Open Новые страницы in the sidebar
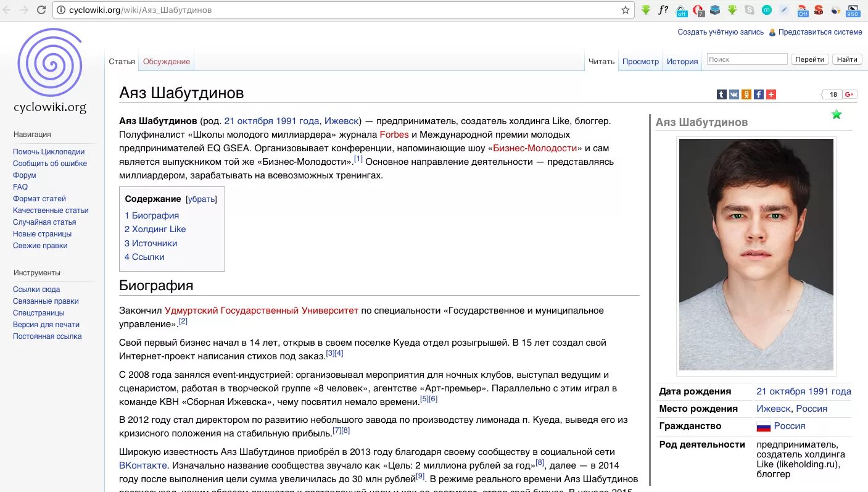The image size is (868, 492). pos(42,234)
